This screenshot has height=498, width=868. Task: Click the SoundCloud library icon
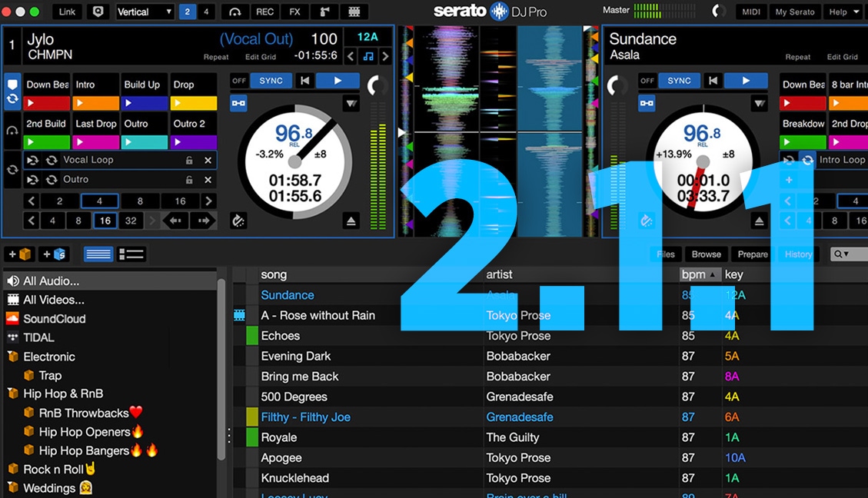(12, 319)
